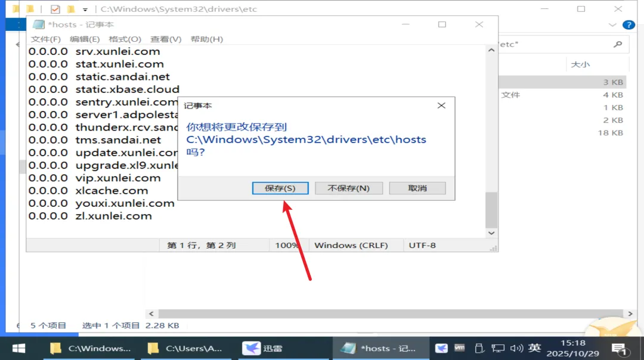Switch to C:\Windows... Explorer taskbar item

point(89,349)
